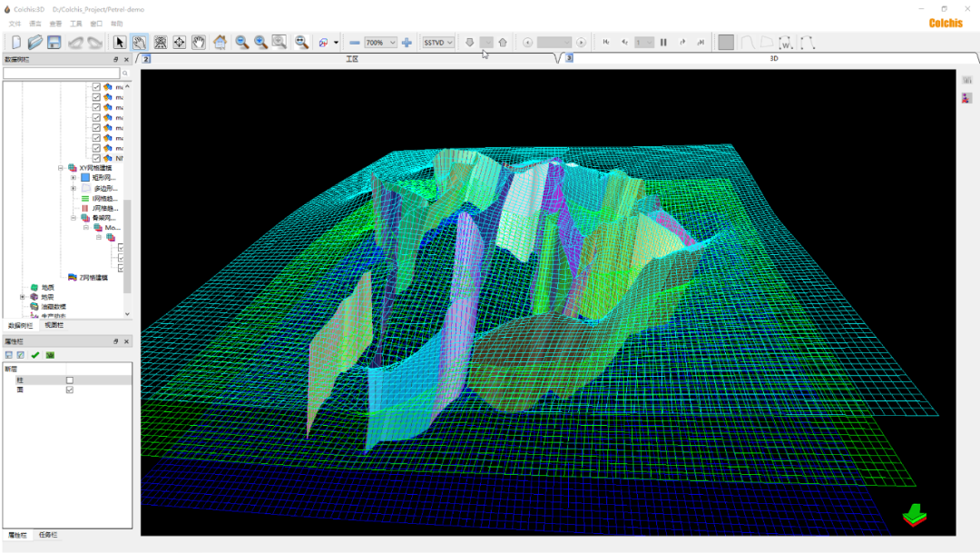
Task: Open the 700% zoom dropdown
Action: point(392,43)
